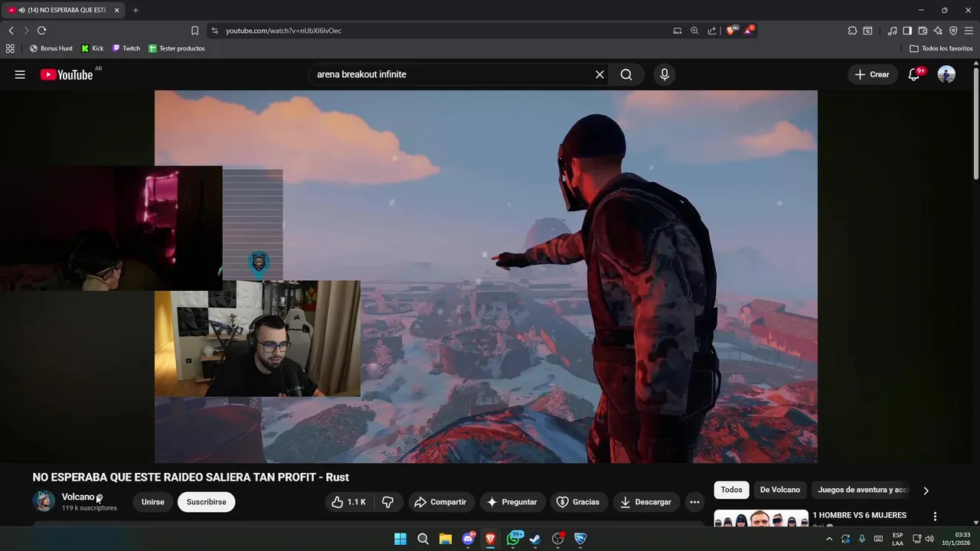This screenshot has height=551, width=980.
Task: Open the YouTube hamburger guide menu
Action: point(20,74)
